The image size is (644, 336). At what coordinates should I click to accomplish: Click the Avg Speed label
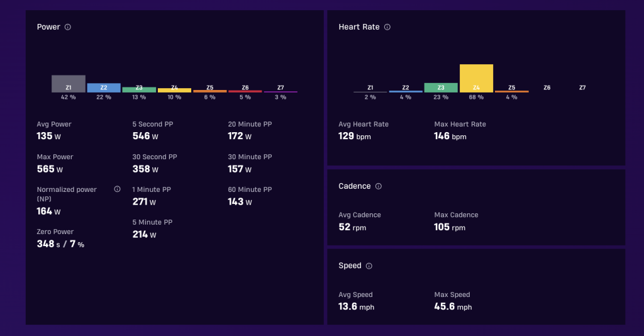pyautogui.click(x=356, y=295)
